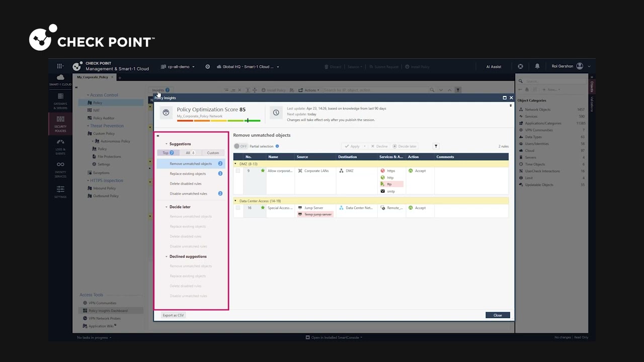Viewport: 644px width, 362px height.
Task: Click the Close button in Policy Insights
Action: [x=498, y=315]
